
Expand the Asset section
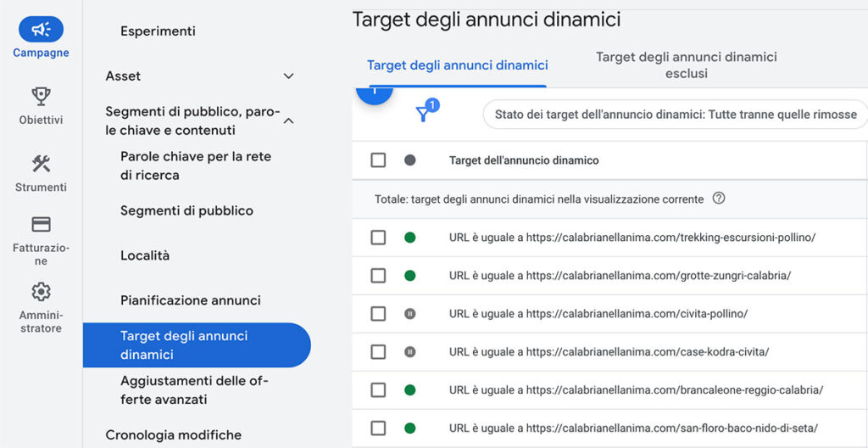click(x=288, y=76)
